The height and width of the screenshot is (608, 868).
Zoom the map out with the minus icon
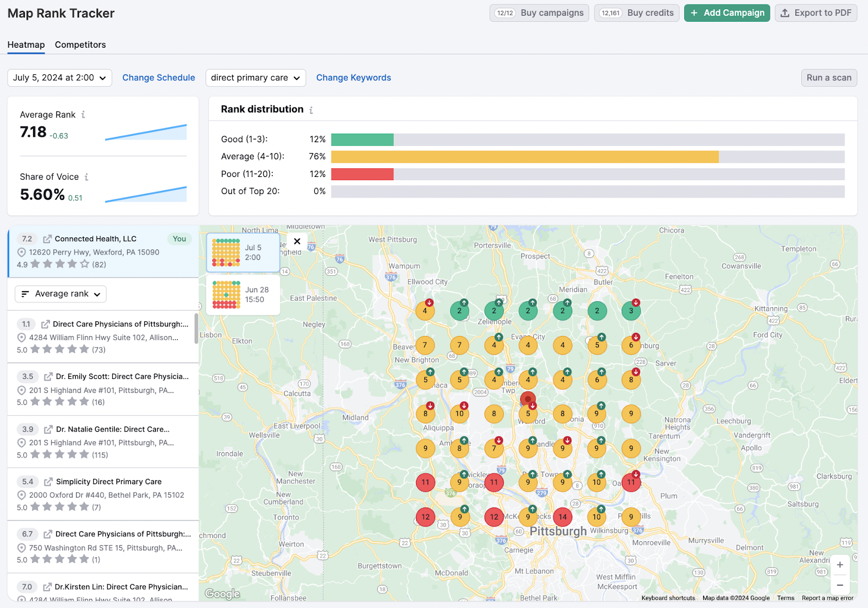[x=840, y=585]
